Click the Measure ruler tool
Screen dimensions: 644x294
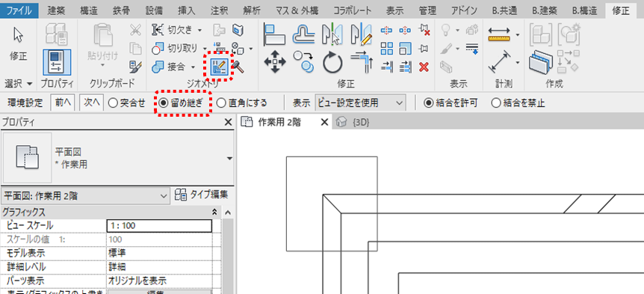[499, 34]
